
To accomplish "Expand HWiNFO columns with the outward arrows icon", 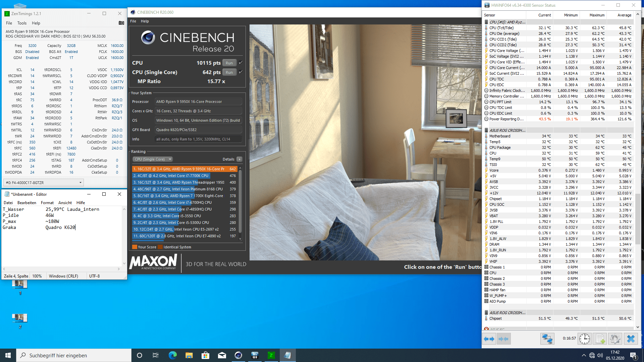I will point(489,339).
